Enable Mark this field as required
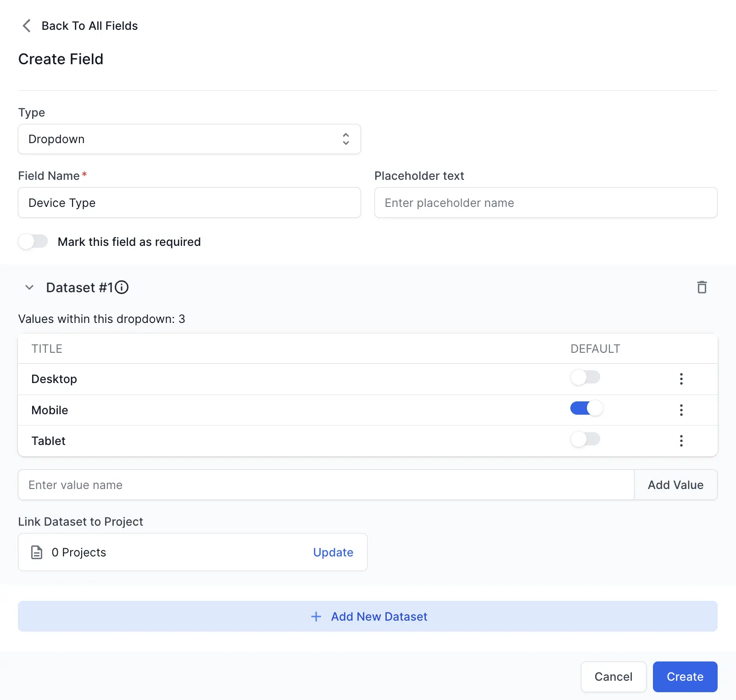736x700 pixels. tap(33, 241)
